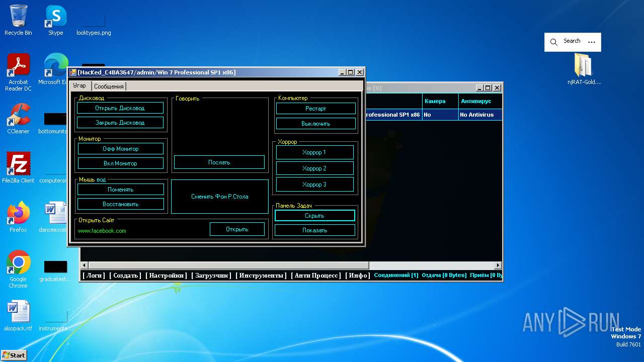This screenshot has height=362, width=644.
Task: Click Скрыть in the Панель Задач group
Action: [x=315, y=216]
